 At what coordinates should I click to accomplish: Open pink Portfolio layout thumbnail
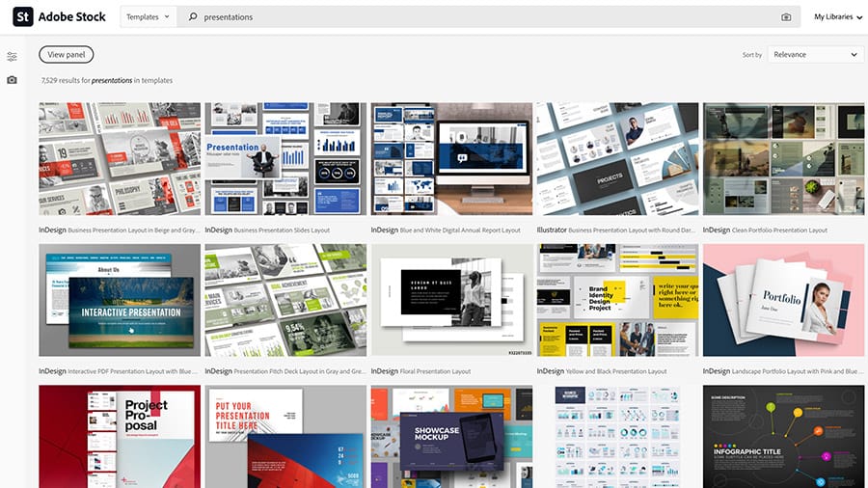(x=783, y=300)
